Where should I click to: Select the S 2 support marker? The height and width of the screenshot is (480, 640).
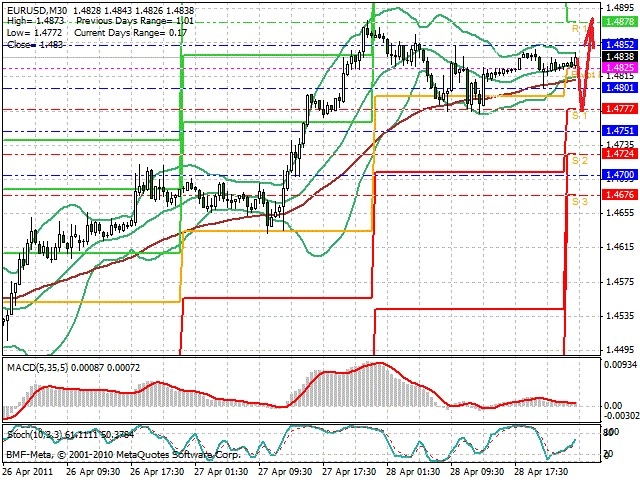580,160
